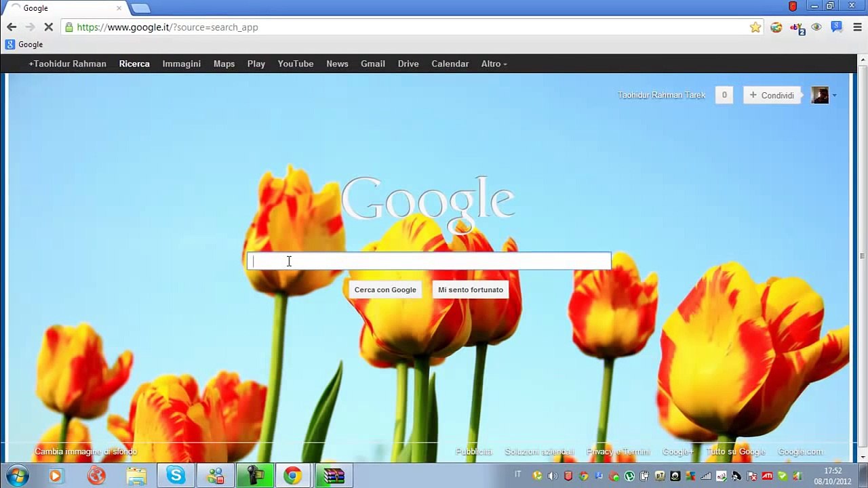This screenshot has height=488, width=868.
Task: Click the green checkmark shield tray icon
Action: (782, 476)
